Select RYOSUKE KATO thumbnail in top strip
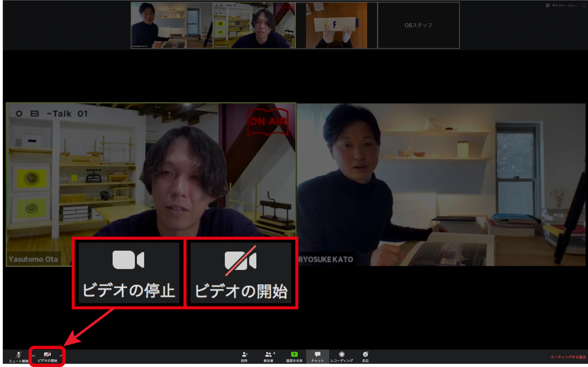 (x=172, y=25)
